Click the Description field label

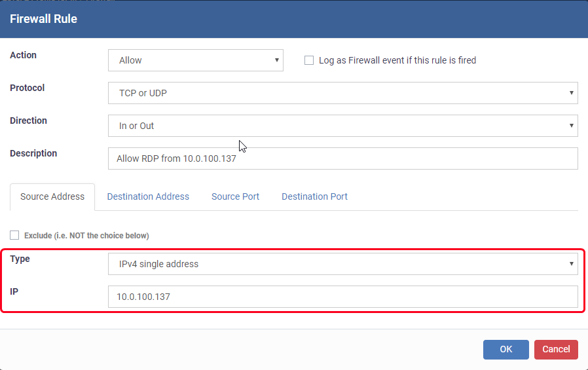33,153
